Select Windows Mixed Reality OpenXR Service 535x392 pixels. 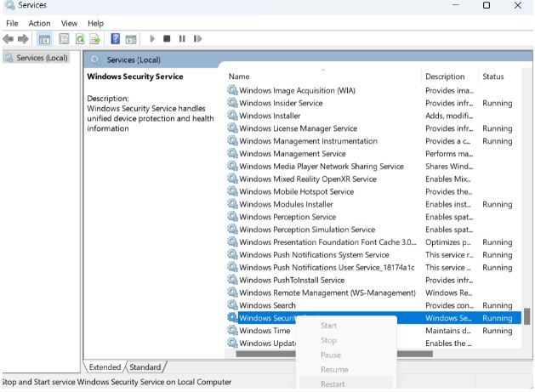coord(373,179)
